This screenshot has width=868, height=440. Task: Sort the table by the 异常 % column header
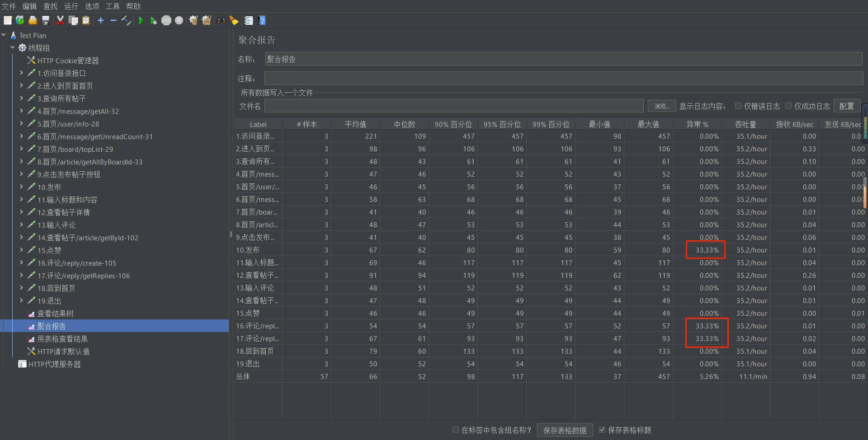tap(697, 124)
